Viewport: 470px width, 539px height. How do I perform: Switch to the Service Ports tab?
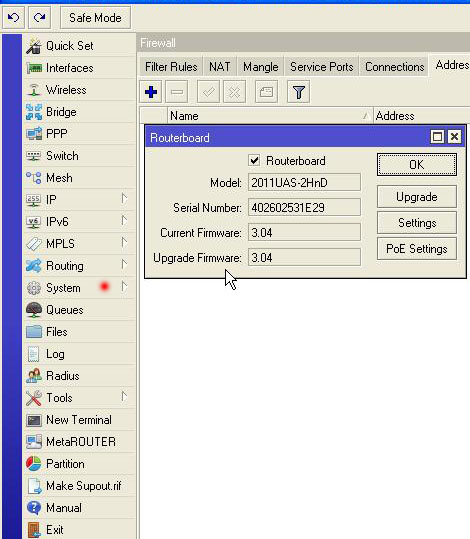pos(321,67)
